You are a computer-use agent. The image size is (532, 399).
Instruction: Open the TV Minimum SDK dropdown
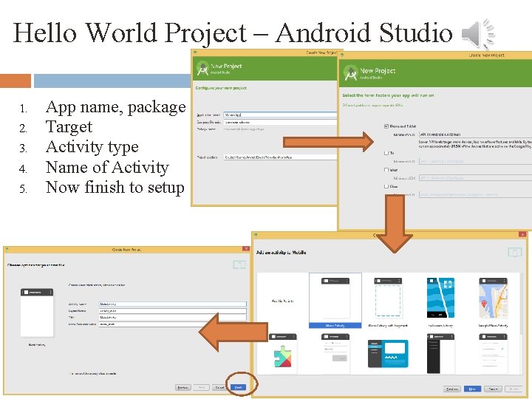[475, 161]
